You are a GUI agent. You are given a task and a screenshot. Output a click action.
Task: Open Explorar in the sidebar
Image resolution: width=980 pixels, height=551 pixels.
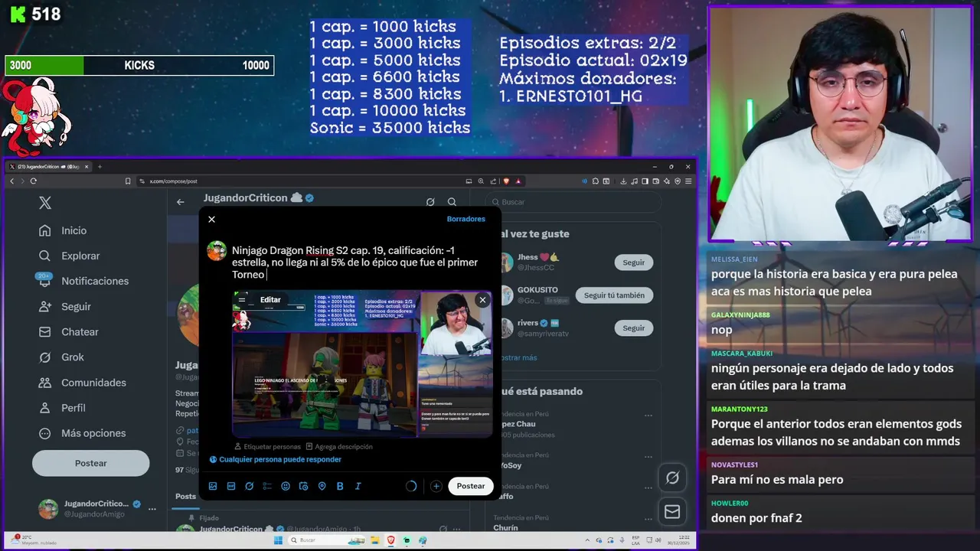pos(70,256)
